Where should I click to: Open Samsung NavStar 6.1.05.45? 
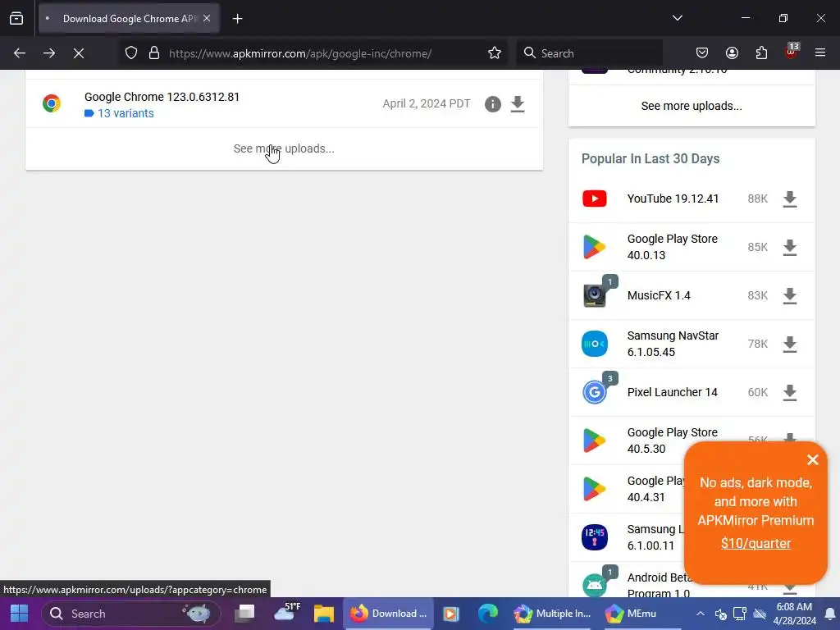click(x=673, y=344)
